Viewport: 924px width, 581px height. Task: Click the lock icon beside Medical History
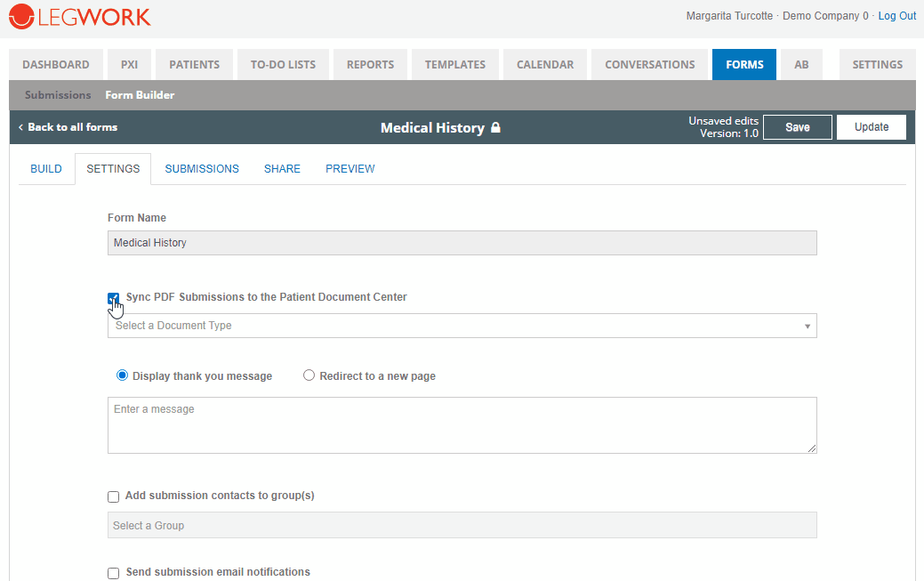(x=496, y=127)
